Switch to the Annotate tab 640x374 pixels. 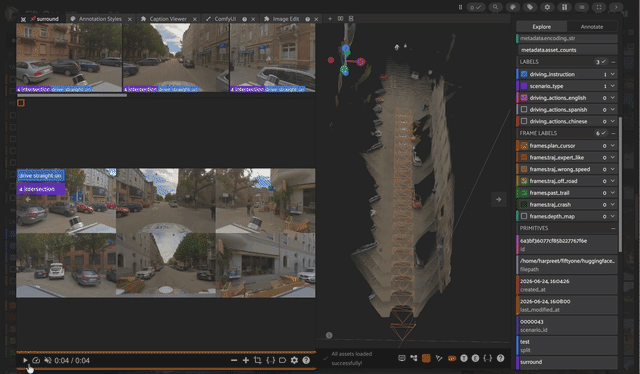592,27
